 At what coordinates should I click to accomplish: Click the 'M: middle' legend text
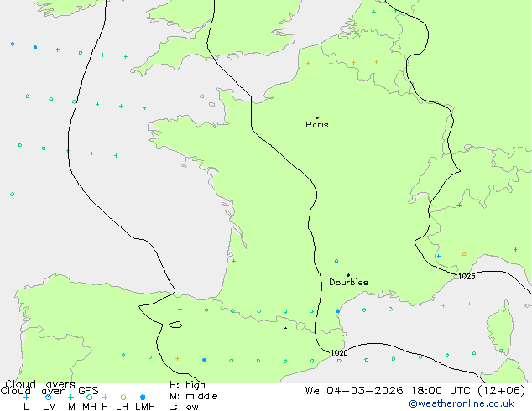tap(193, 396)
